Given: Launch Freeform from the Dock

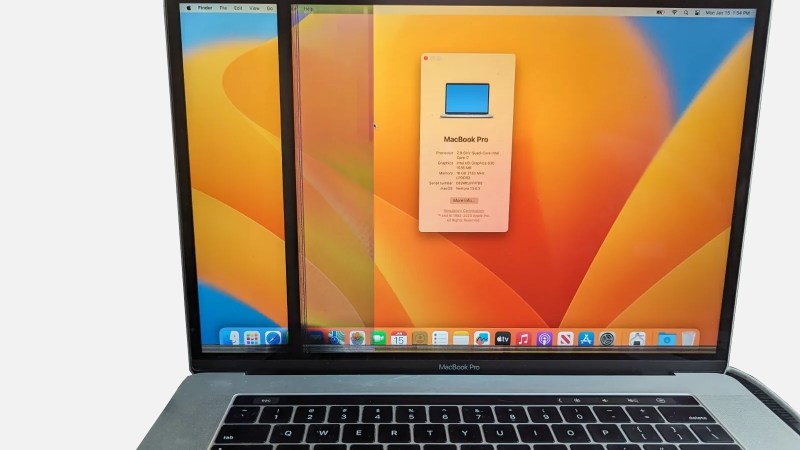Looking at the screenshot, I should point(481,338).
